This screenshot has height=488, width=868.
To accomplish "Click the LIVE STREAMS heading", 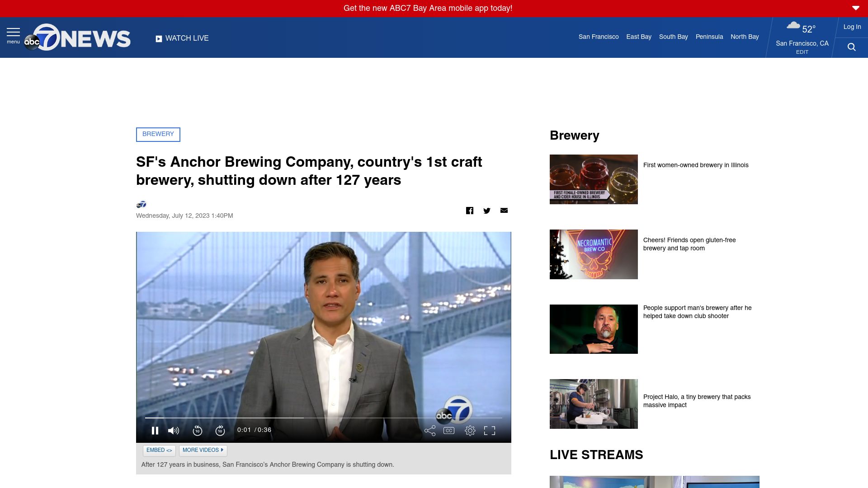I will (596, 455).
